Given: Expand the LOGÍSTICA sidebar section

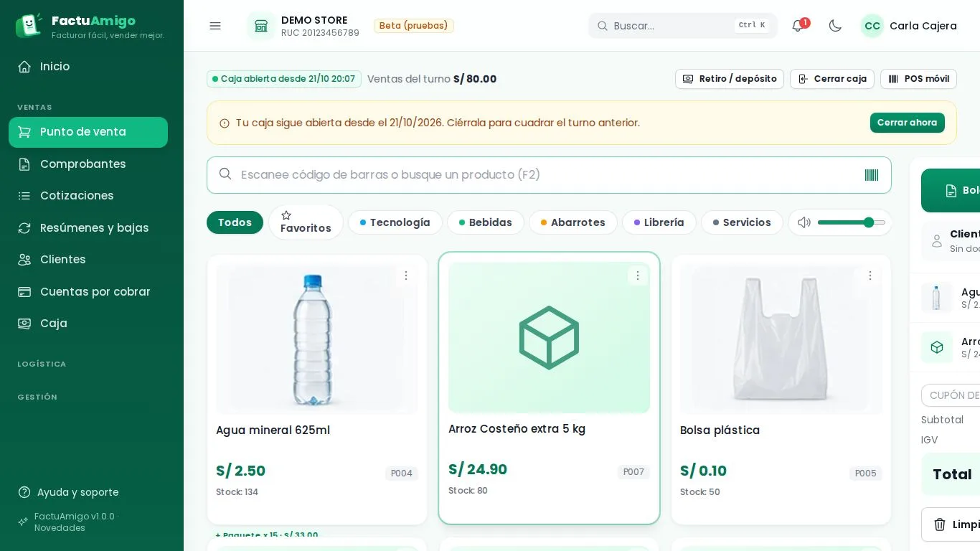Looking at the screenshot, I should [42, 364].
